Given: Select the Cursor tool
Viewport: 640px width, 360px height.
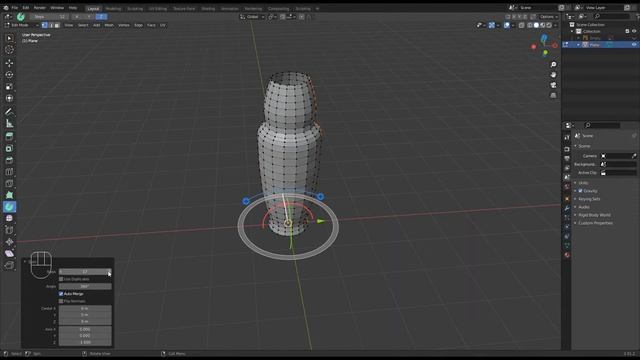Looking at the screenshot, I should [9, 50].
